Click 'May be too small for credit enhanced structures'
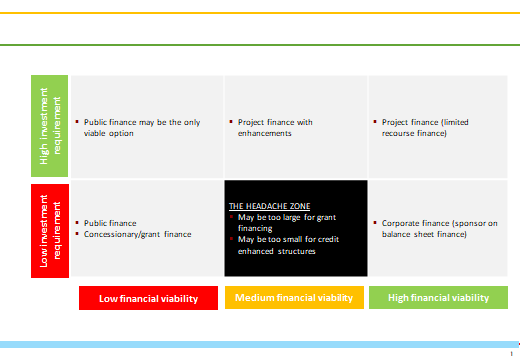Image resolution: width=520 pixels, height=360 pixels. click(x=288, y=245)
